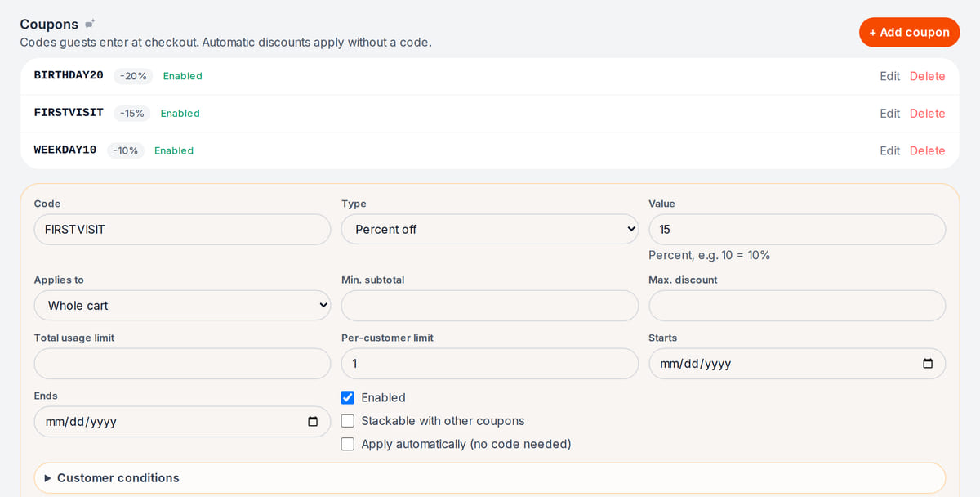Edit the FIRSTVISIT coupon
The image size is (980, 497).
[x=889, y=114]
